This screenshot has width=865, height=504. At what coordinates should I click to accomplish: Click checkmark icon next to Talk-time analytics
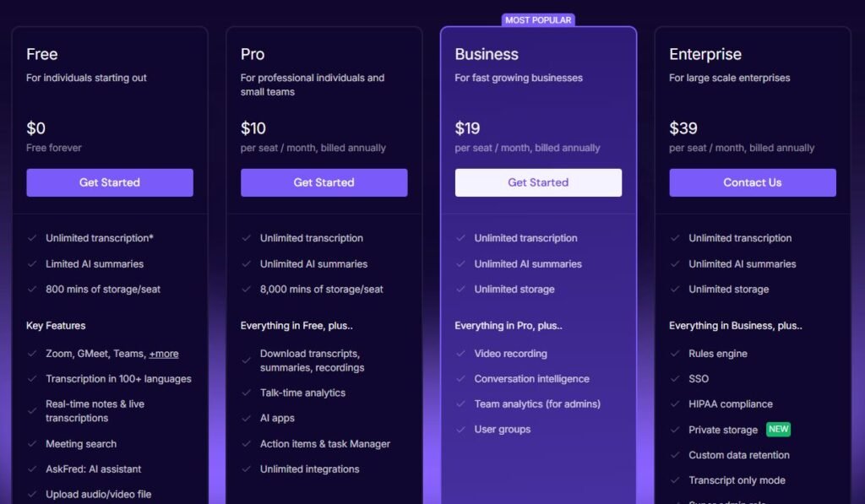(247, 393)
